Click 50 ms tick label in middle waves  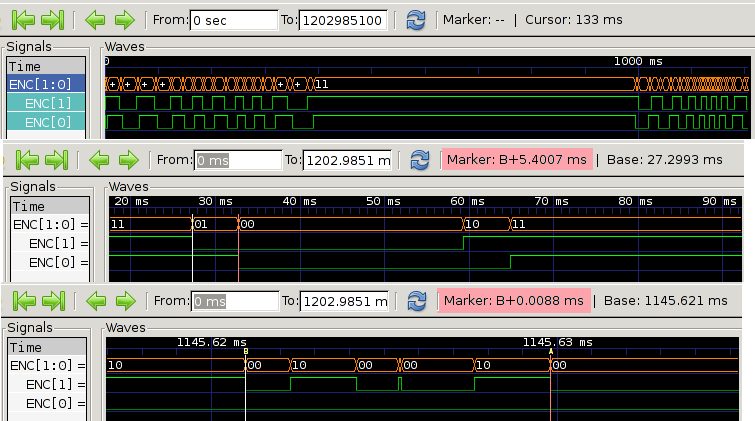click(x=383, y=201)
